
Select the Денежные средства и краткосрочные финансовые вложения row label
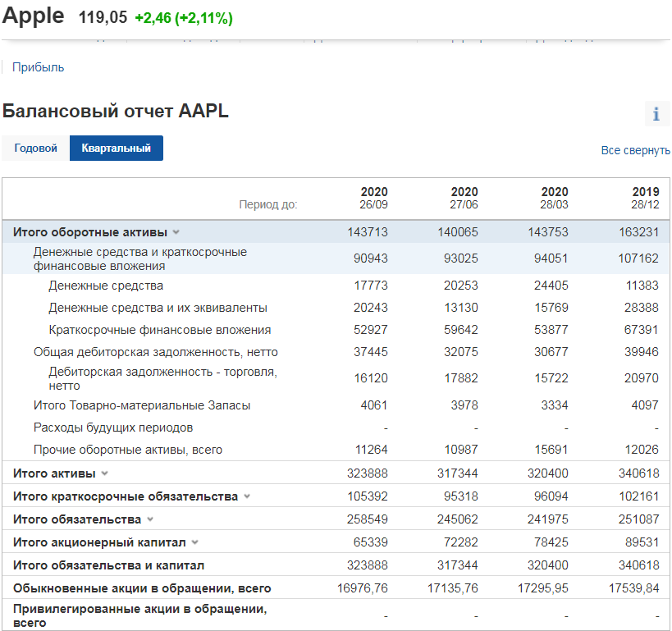pos(140,258)
